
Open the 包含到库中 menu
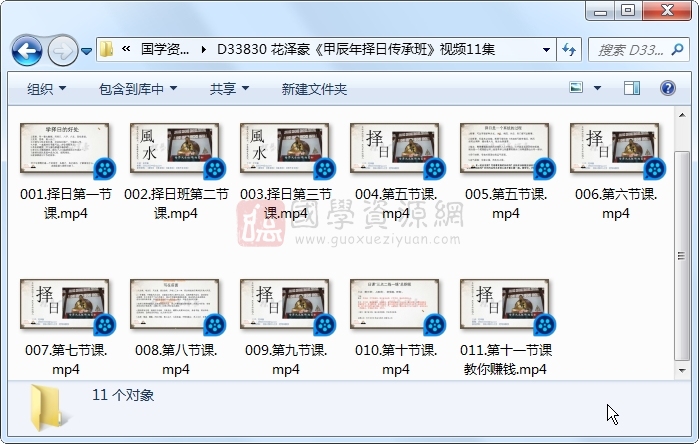tap(138, 89)
